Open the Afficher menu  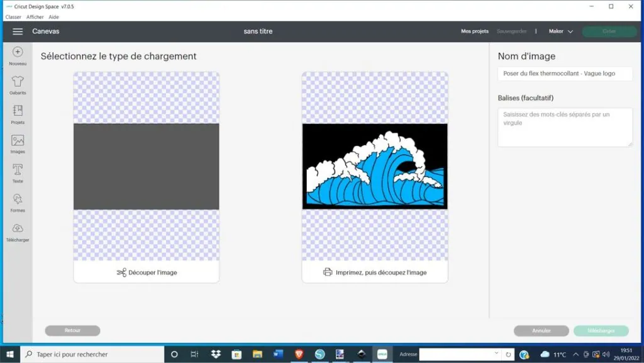pyautogui.click(x=35, y=17)
